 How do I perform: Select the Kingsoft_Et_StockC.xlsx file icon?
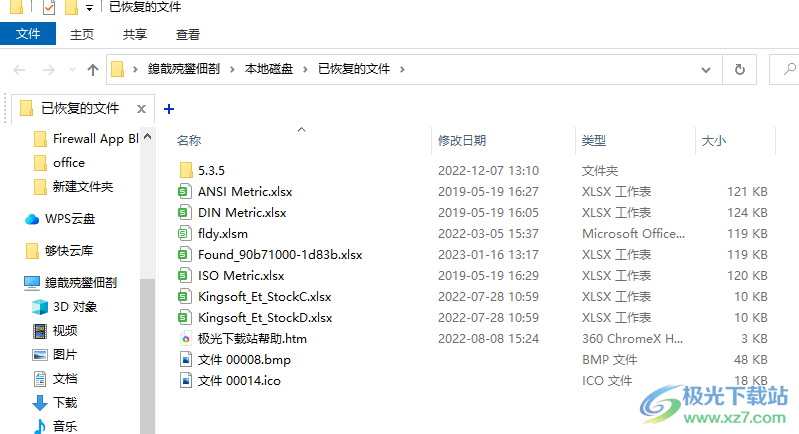184,297
